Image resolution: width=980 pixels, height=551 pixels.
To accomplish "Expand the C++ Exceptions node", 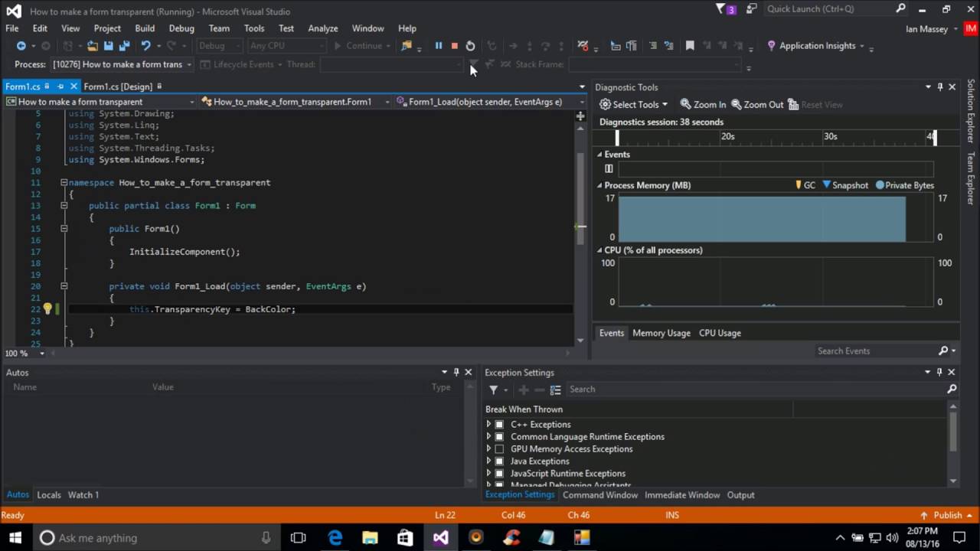I will (x=488, y=425).
